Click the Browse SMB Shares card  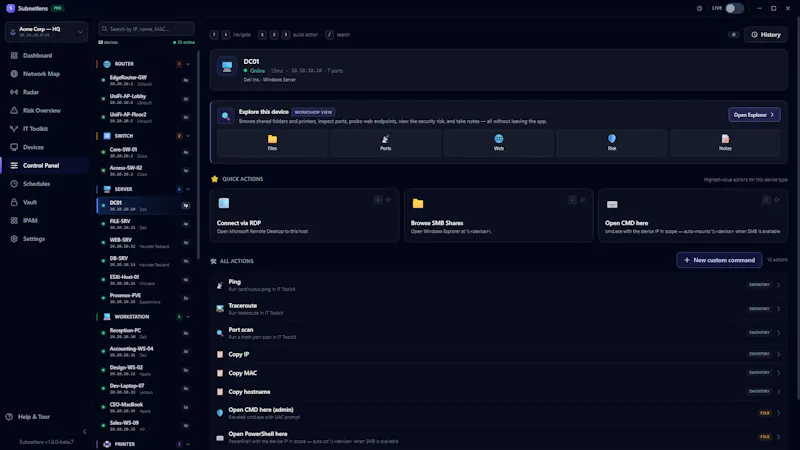click(x=498, y=215)
